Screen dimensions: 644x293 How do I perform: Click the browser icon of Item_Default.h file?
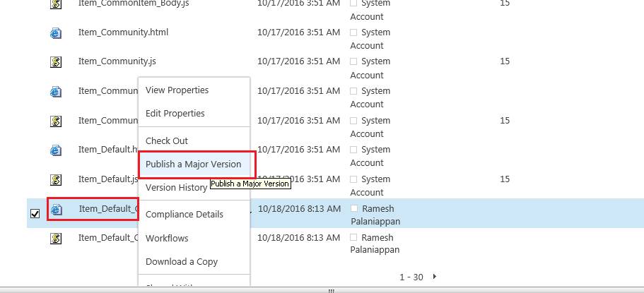(x=56, y=150)
